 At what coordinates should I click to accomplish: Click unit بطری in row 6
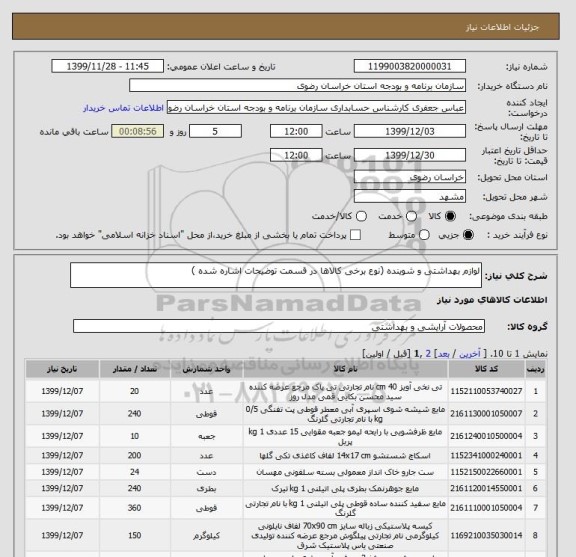pos(206,489)
